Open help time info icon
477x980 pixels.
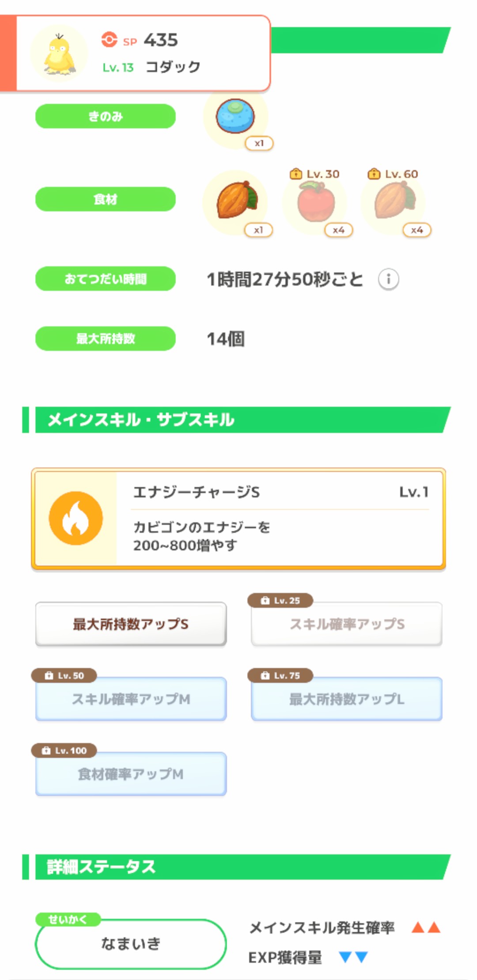tap(389, 279)
